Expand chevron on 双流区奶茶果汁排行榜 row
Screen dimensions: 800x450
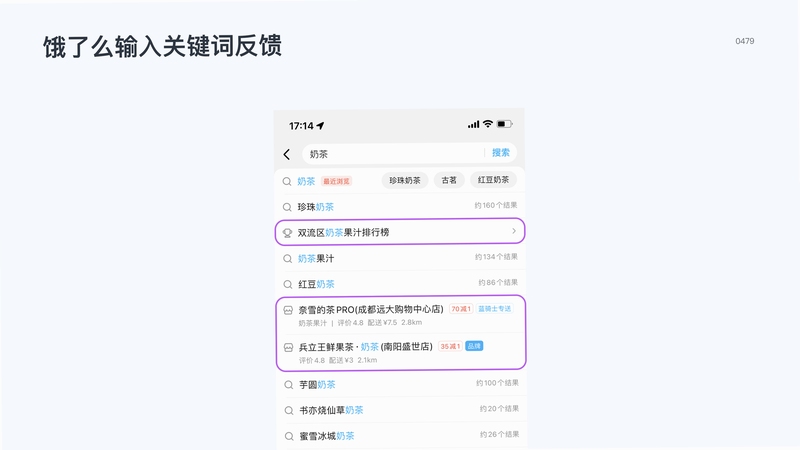click(514, 231)
